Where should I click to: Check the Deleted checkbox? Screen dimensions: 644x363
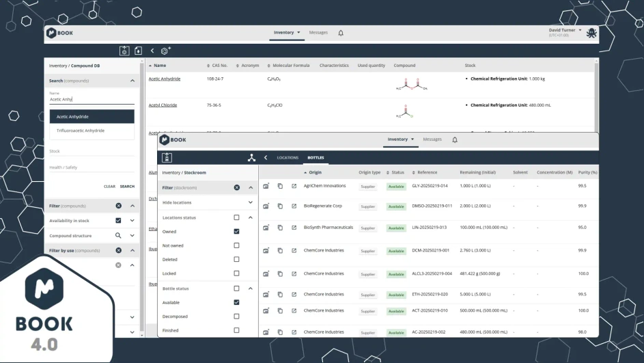pyautogui.click(x=236, y=259)
